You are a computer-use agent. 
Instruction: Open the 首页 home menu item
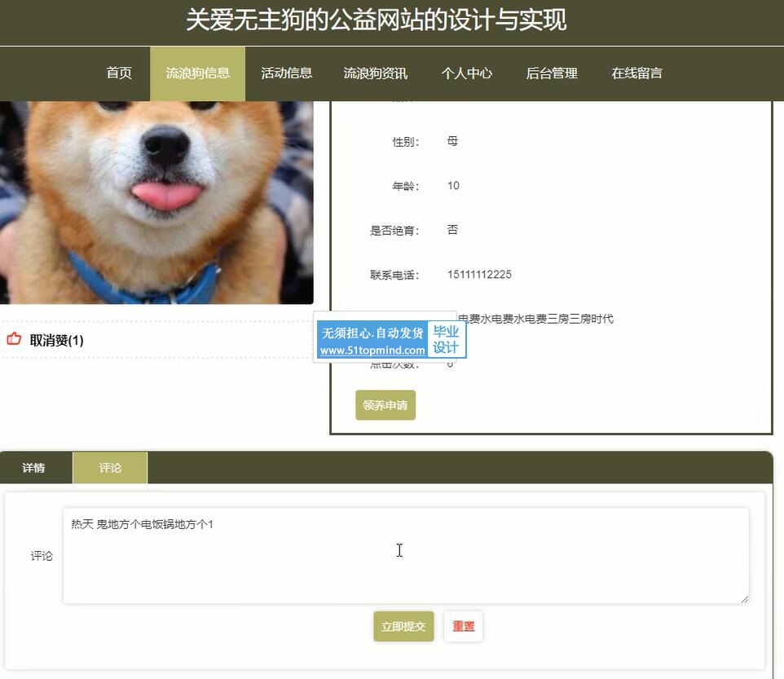tap(119, 73)
